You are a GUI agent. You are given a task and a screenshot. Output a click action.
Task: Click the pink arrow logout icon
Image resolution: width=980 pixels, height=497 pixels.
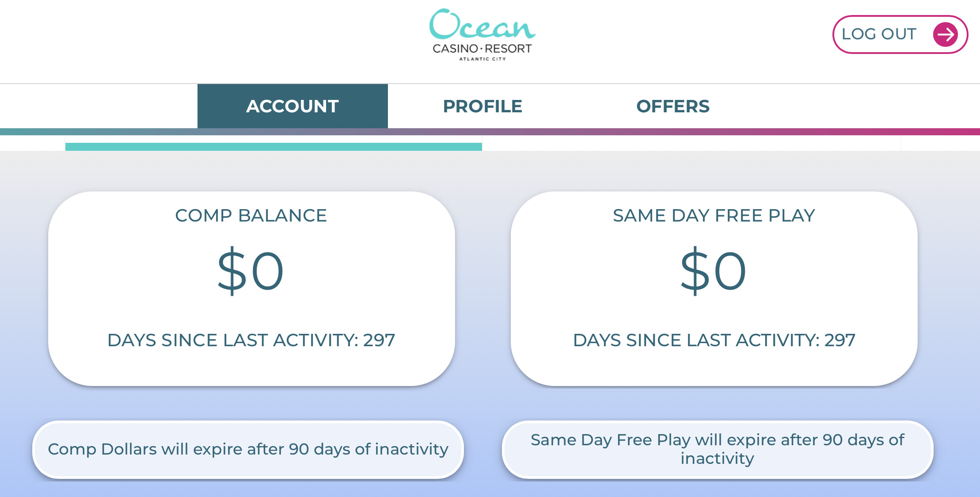[945, 34]
